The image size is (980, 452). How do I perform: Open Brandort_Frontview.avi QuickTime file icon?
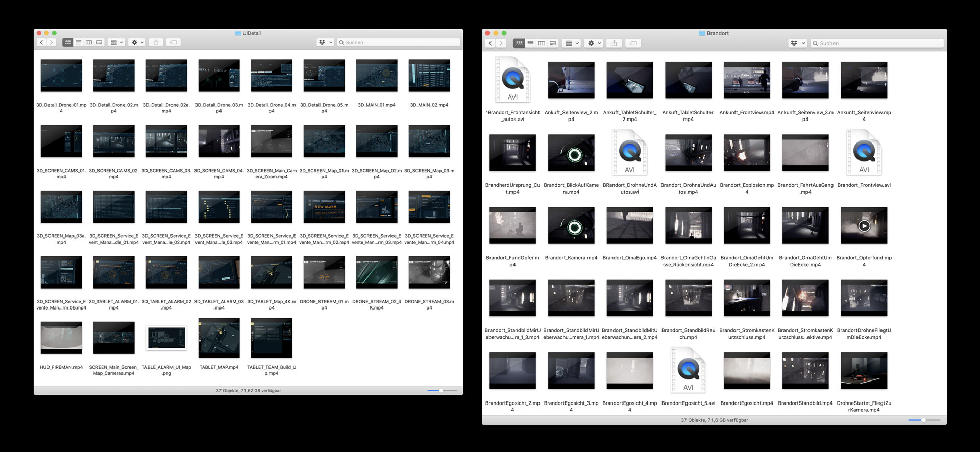pos(864,152)
